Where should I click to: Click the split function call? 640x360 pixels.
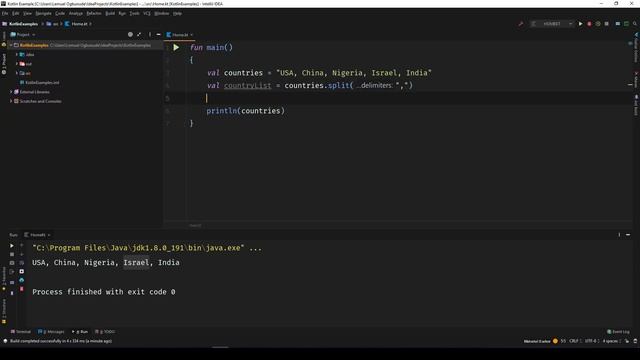pos(338,86)
